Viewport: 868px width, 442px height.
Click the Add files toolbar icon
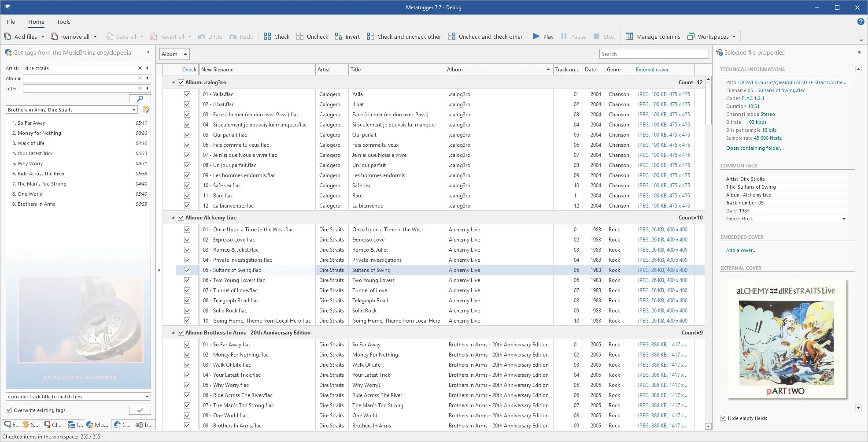point(7,37)
